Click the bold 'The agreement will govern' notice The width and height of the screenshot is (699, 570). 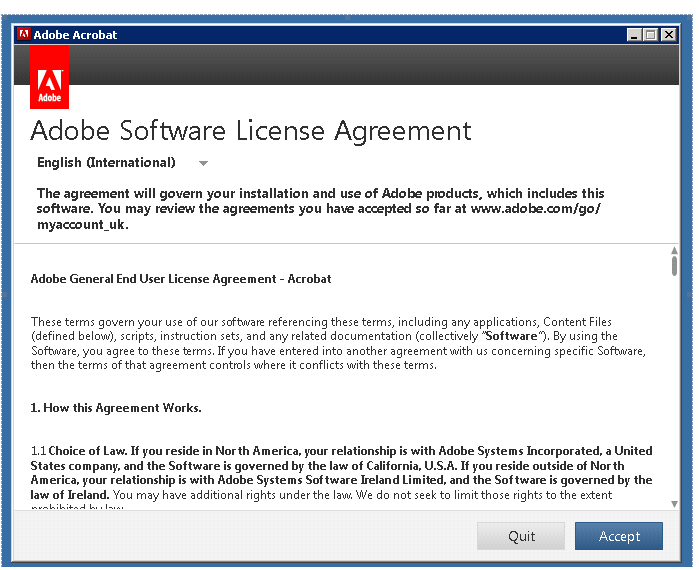320,209
